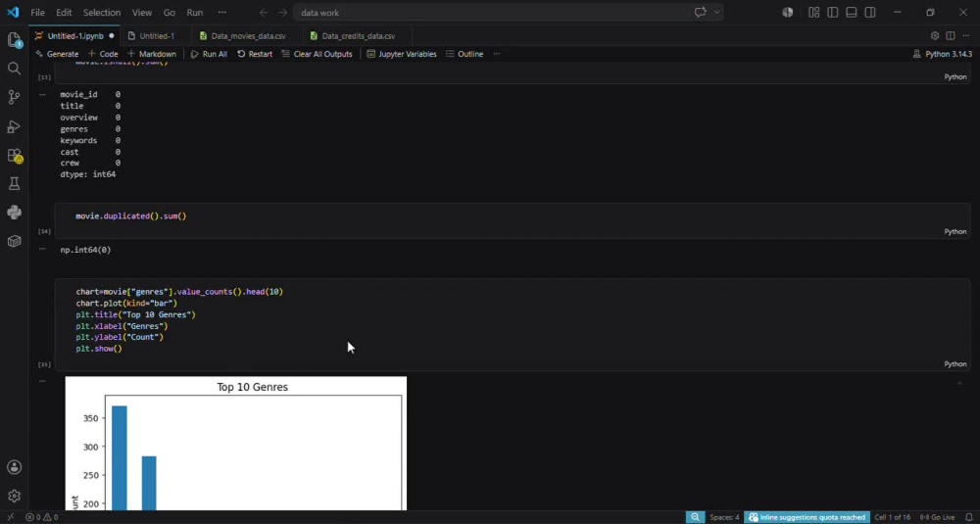The width and height of the screenshot is (980, 524).
Task: Open the remote window indicator in status bar
Action: [x=10, y=517]
